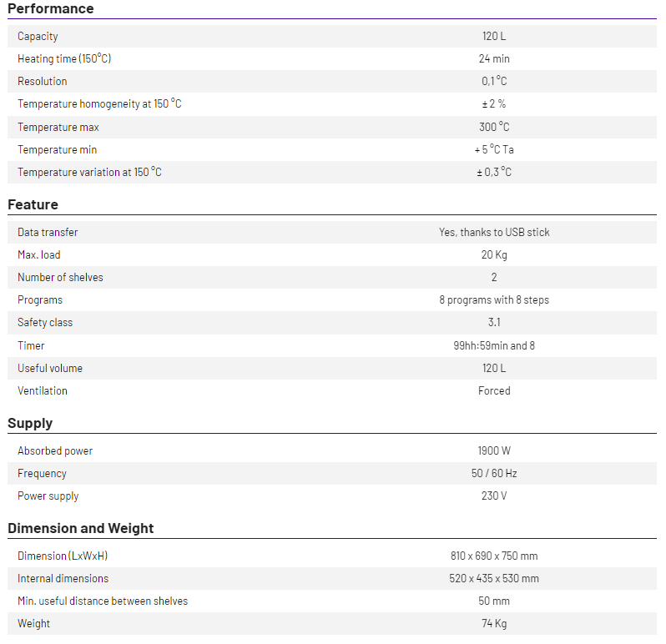Click the Feature section heading
This screenshot has width=666, height=644.
(33, 204)
